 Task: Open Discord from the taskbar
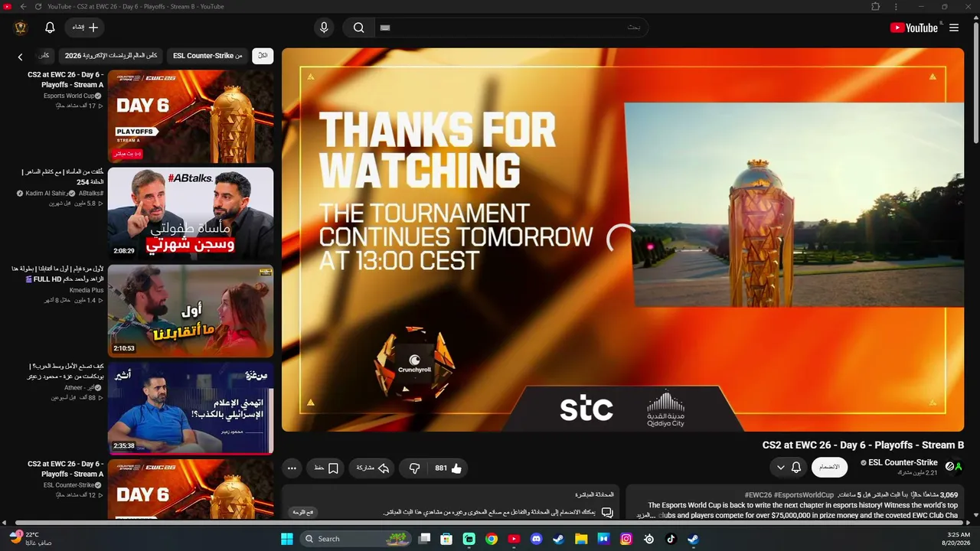coord(536,539)
